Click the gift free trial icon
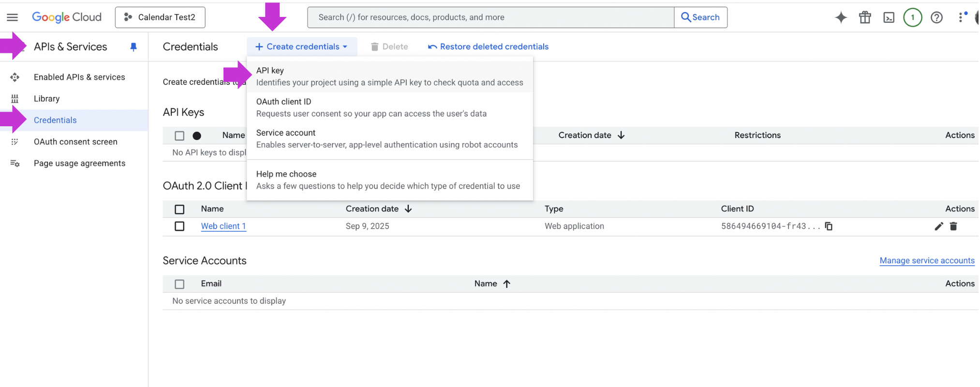This screenshot has height=387, width=980. point(865,17)
